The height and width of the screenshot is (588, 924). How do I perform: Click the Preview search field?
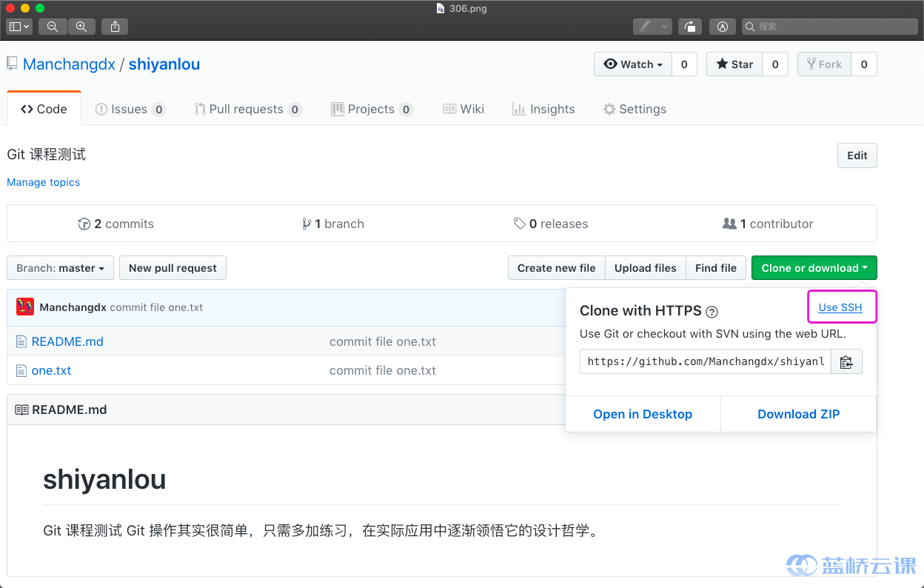tap(829, 27)
